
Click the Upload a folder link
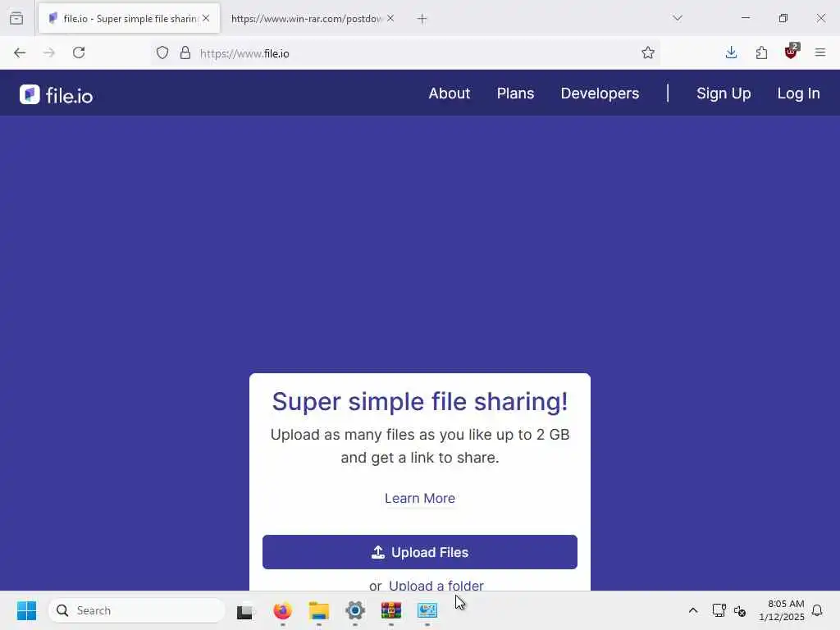pos(436,585)
